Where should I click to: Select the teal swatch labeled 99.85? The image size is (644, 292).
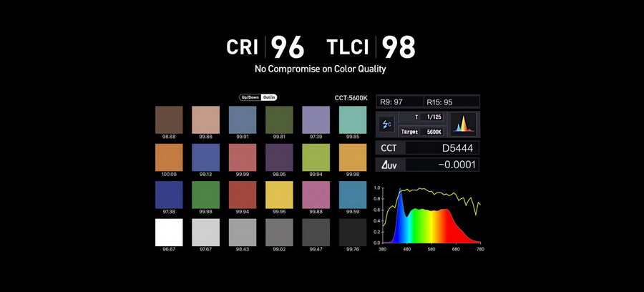point(352,120)
